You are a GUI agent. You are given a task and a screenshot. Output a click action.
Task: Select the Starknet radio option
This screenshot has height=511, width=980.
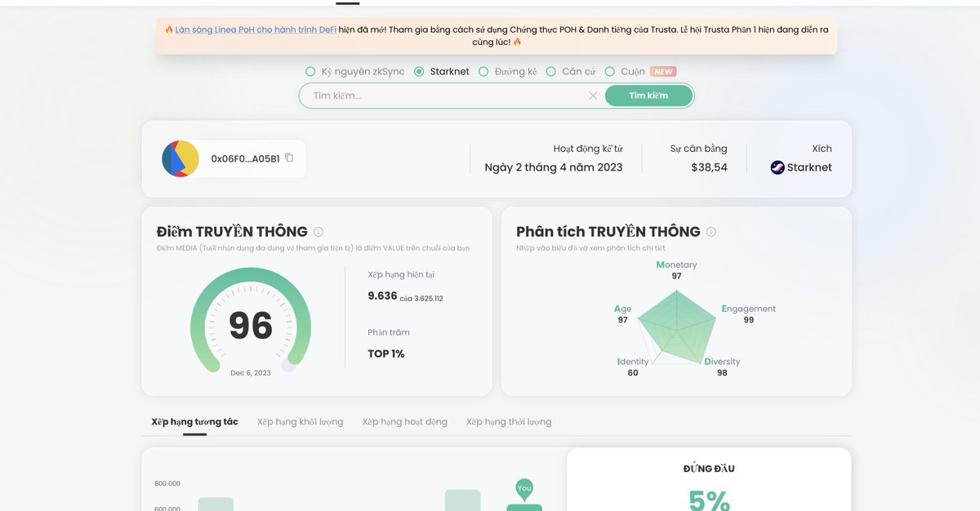[x=419, y=72]
